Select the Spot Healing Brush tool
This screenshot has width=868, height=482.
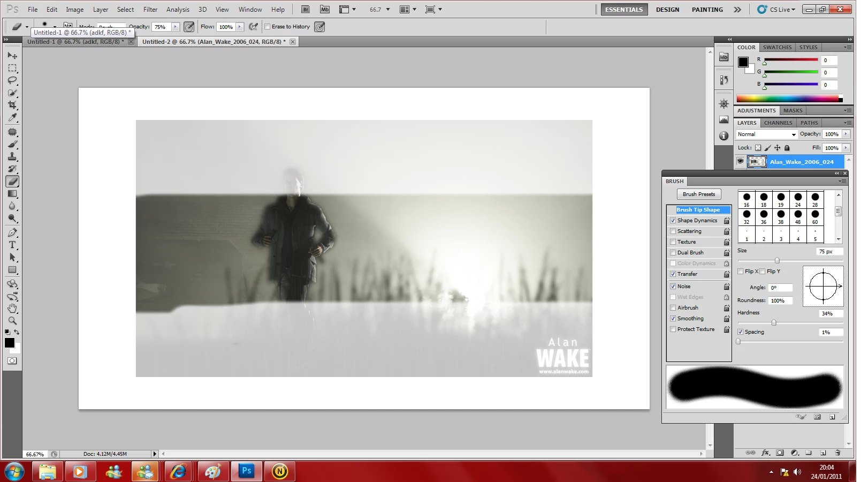[12, 132]
